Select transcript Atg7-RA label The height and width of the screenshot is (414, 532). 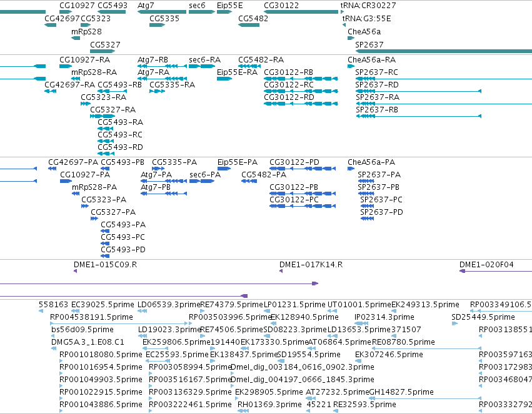(x=153, y=72)
